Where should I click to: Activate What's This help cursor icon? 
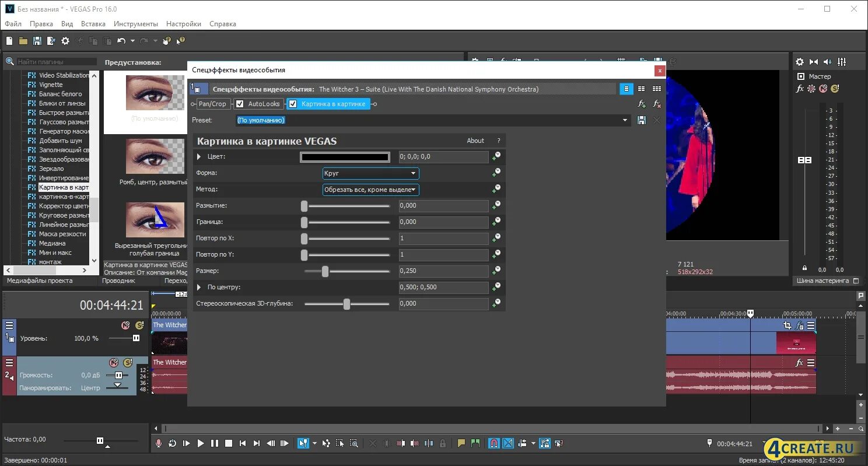(x=181, y=41)
